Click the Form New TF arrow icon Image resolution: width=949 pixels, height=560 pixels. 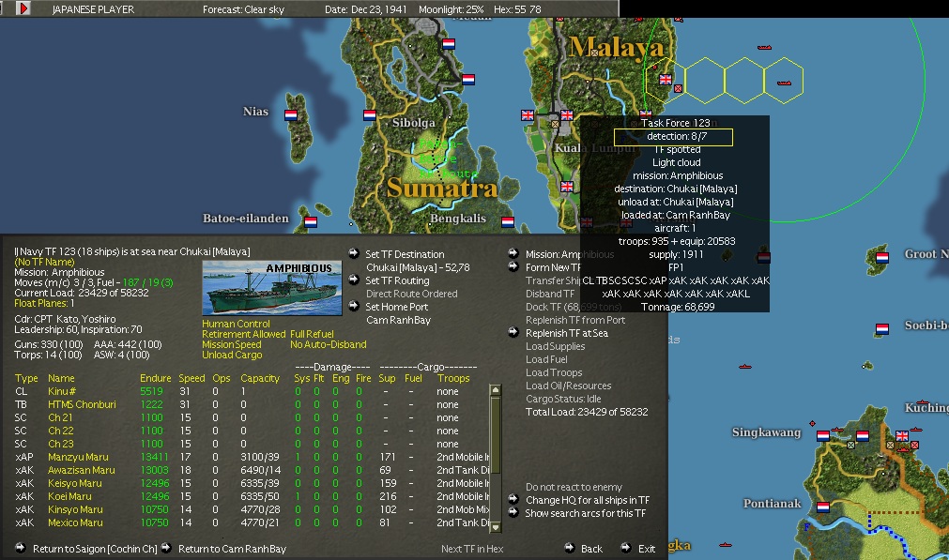click(x=513, y=266)
